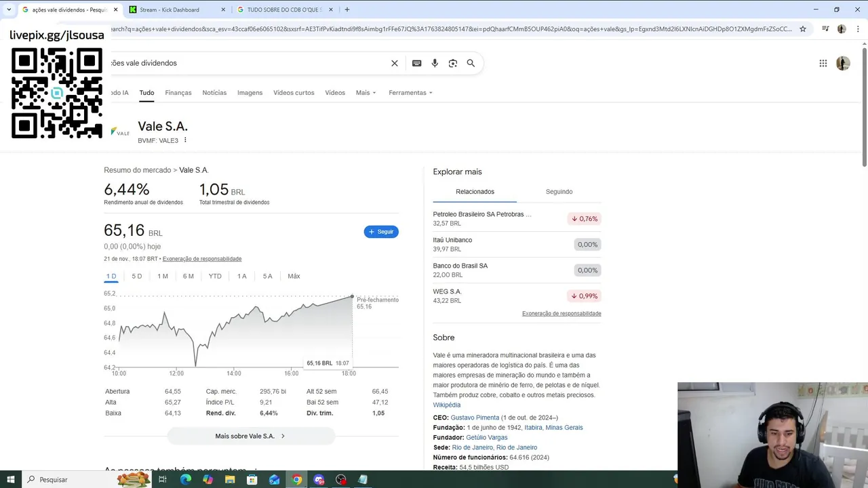Screen dimensions: 868x488
Task: Open Microsoft Store from the taskbar
Action: click(252, 479)
